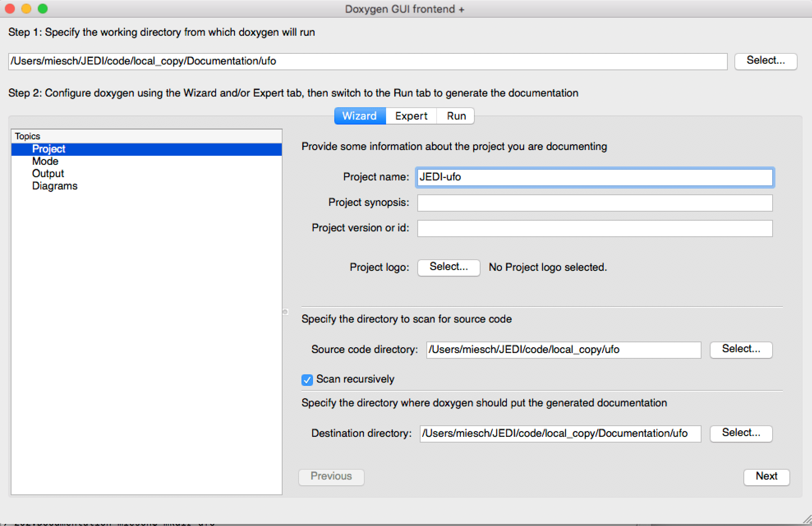Click the Source code directory field

[x=563, y=350]
